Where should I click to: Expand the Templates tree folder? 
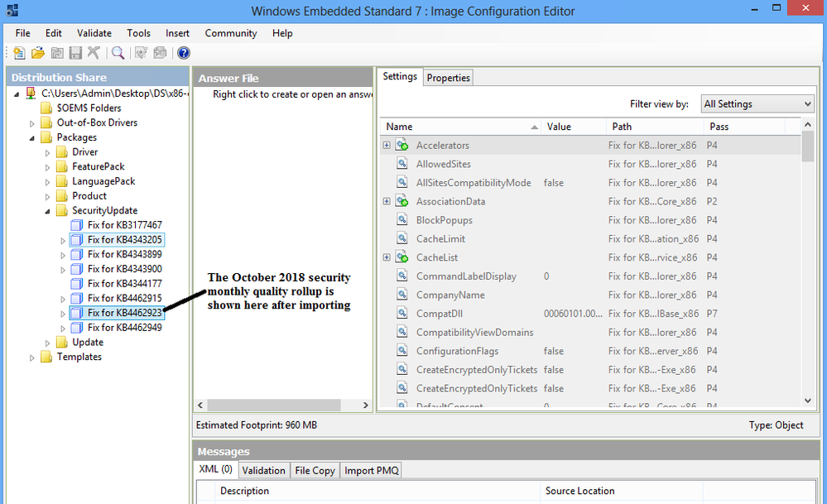tap(31, 358)
